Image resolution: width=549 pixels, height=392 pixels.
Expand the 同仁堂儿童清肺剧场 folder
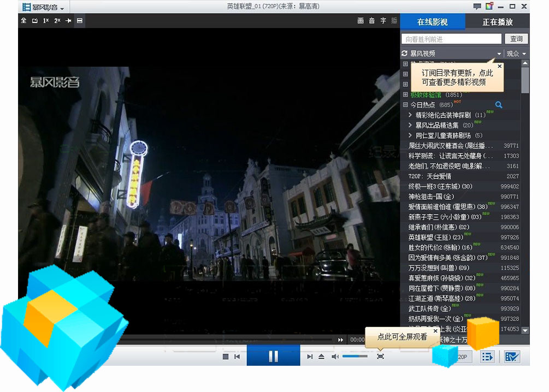(x=410, y=135)
